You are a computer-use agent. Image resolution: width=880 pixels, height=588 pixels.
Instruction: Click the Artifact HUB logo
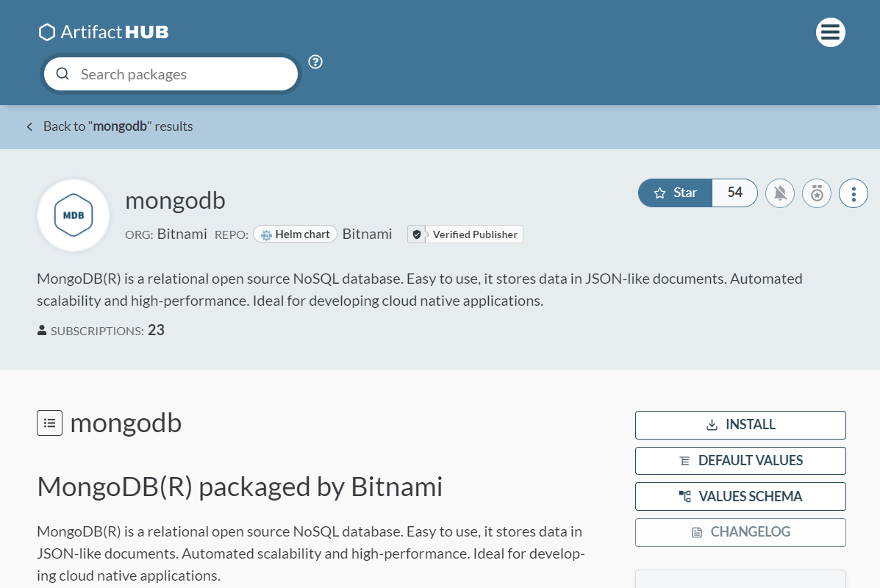click(x=103, y=32)
